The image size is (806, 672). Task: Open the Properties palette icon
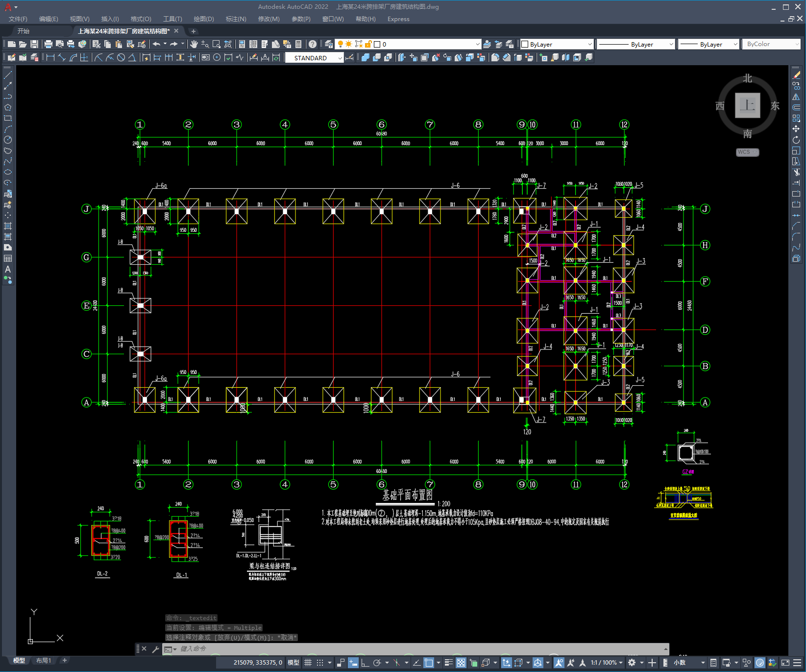(242, 44)
